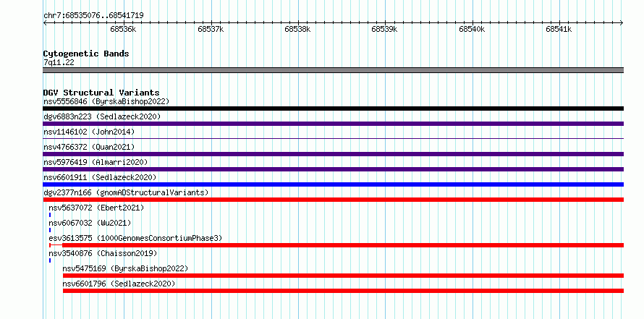The height and width of the screenshot is (319, 644).
Task: Select the nsv5637072 (Ebert2021) label
Action: (x=96, y=208)
